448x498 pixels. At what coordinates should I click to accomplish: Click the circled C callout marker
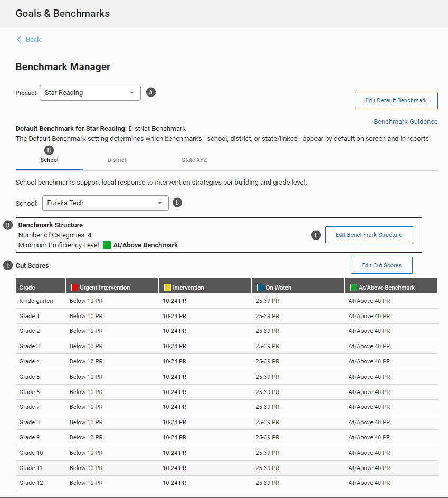177,203
